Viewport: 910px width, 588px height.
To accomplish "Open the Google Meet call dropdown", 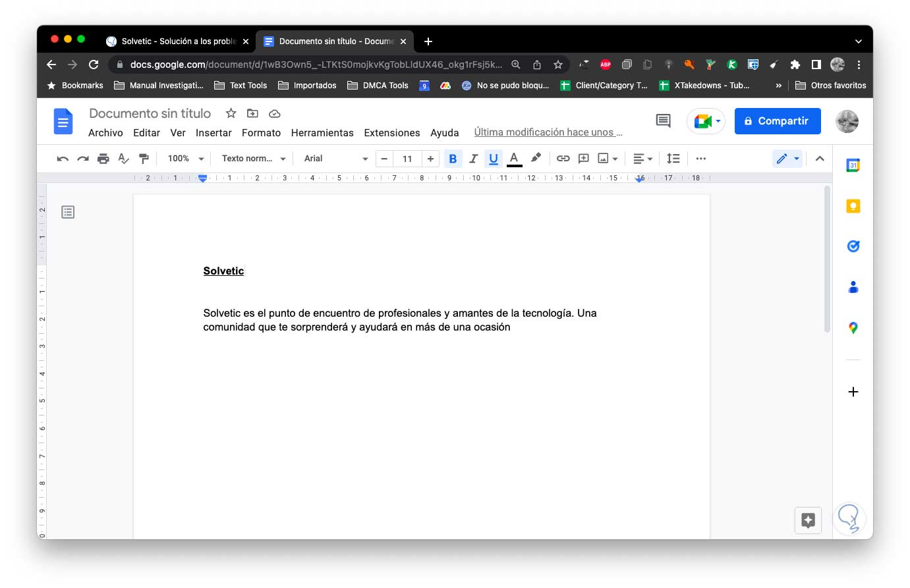I will click(706, 121).
